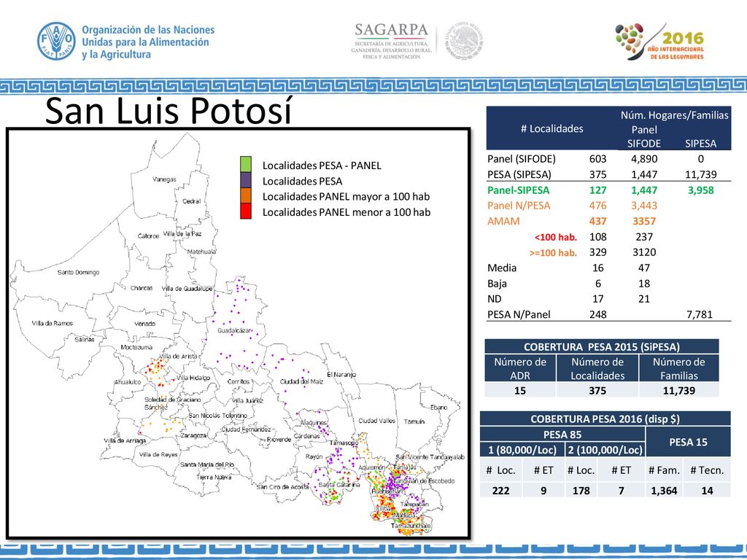Image resolution: width=747 pixels, height=560 pixels.
Task: Click the purple Localidades PESA legend swatch
Action: [246, 180]
